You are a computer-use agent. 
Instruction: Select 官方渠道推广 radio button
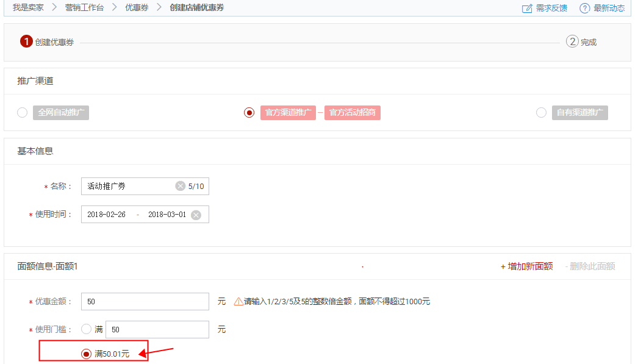[249, 113]
